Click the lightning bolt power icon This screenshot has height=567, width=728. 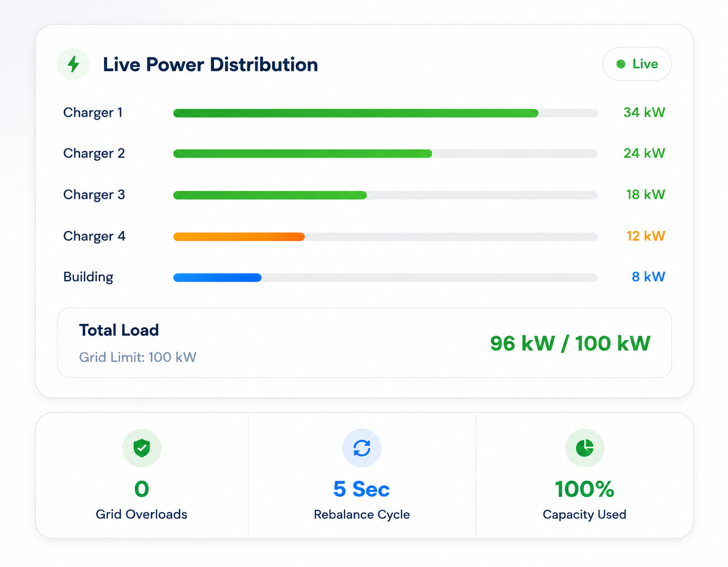(73, 64)
